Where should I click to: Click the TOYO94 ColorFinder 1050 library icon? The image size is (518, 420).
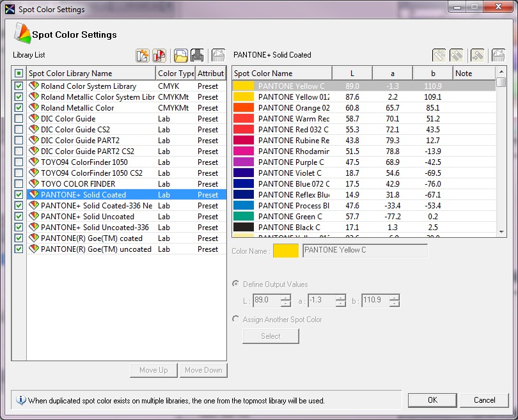34,162
